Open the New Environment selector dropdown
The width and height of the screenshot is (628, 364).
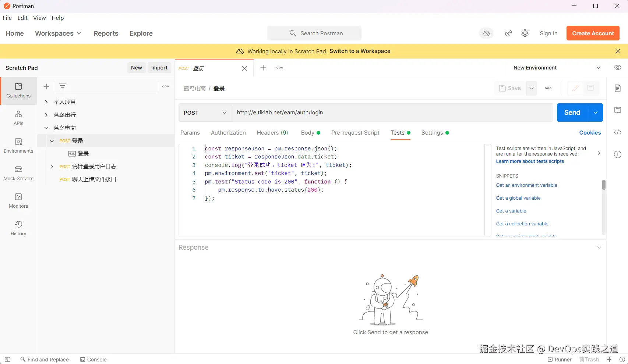click(x=557, y=68)
